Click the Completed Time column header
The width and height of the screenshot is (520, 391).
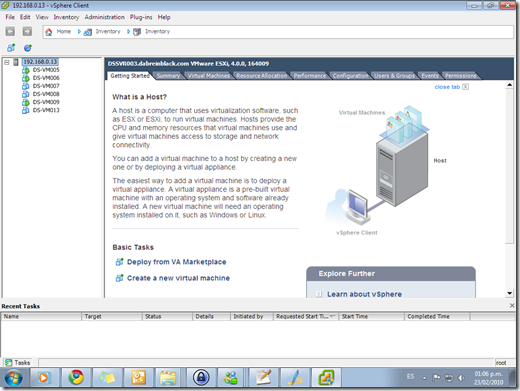pyautogui.click(x=437, y=317)
